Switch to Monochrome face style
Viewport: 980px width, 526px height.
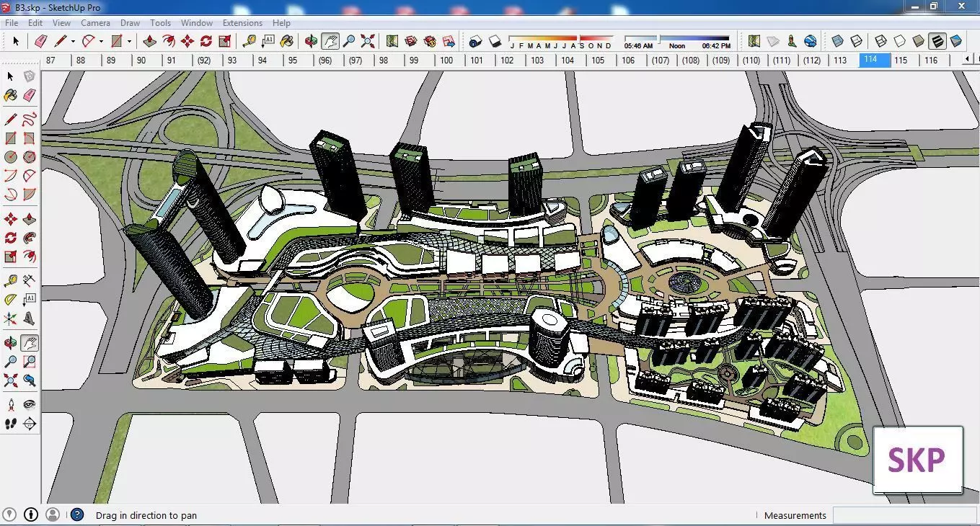(x=956, y=41)
